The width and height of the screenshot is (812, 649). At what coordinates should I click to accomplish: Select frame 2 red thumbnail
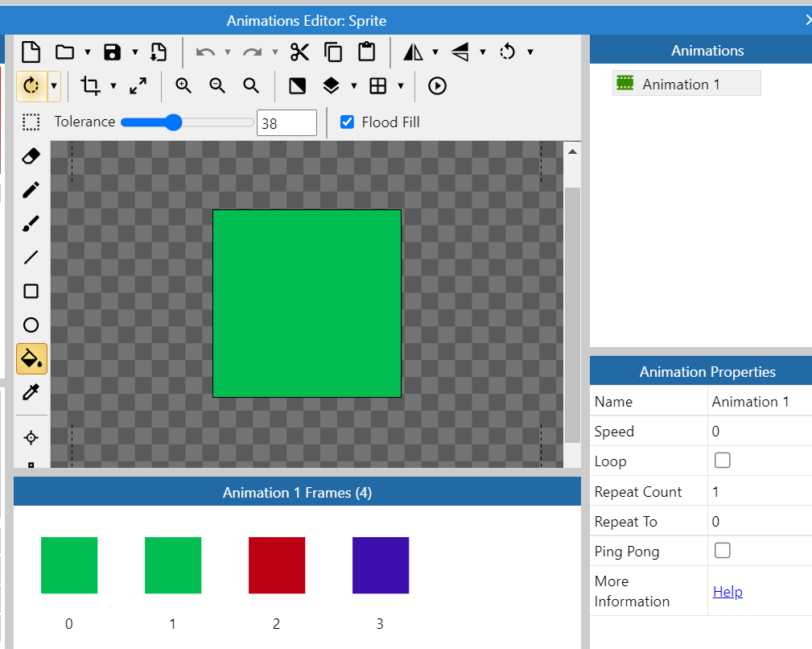click(x=276, y=565)
